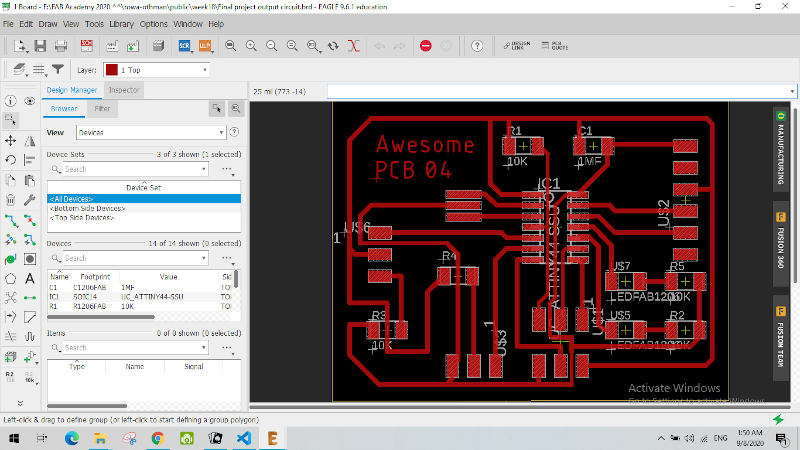Click the red Stop command icon

click(x=426, y=46)
